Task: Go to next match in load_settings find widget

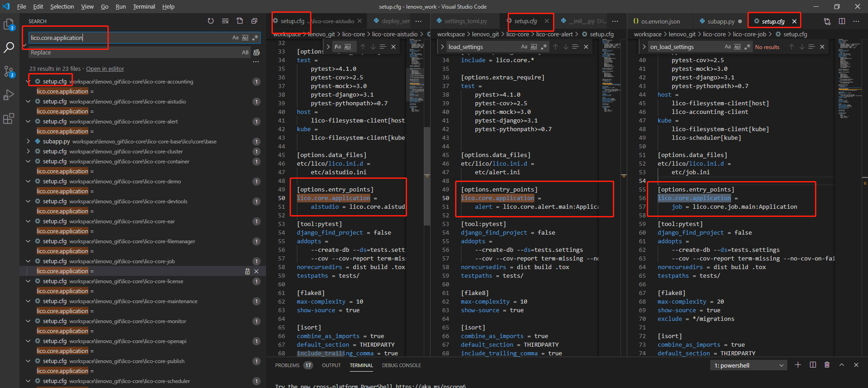Action: 566,47
